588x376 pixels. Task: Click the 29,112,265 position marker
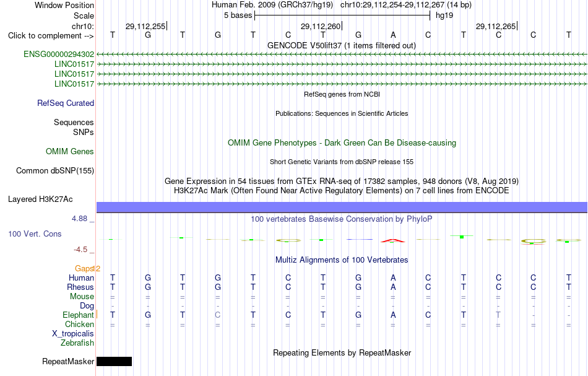tap(496, 27)
